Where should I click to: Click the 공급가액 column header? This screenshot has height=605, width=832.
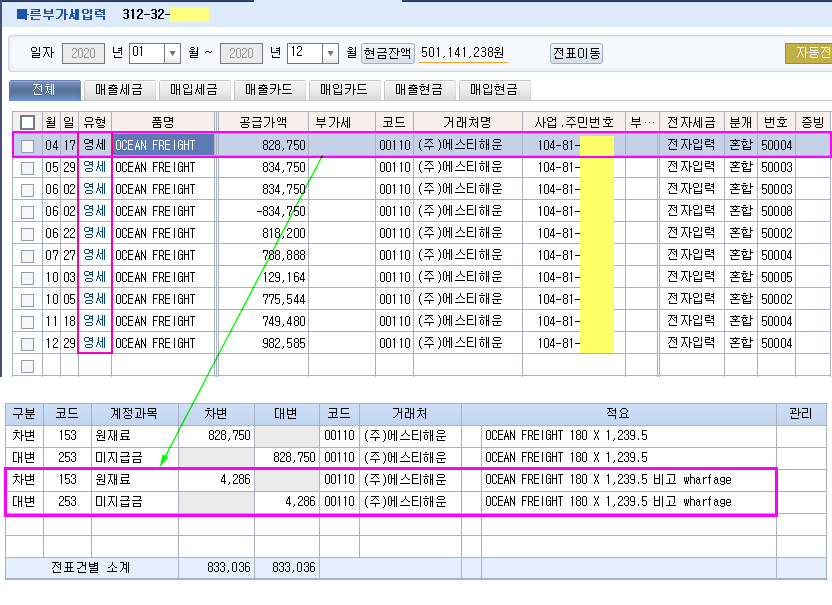coord(263,122)
